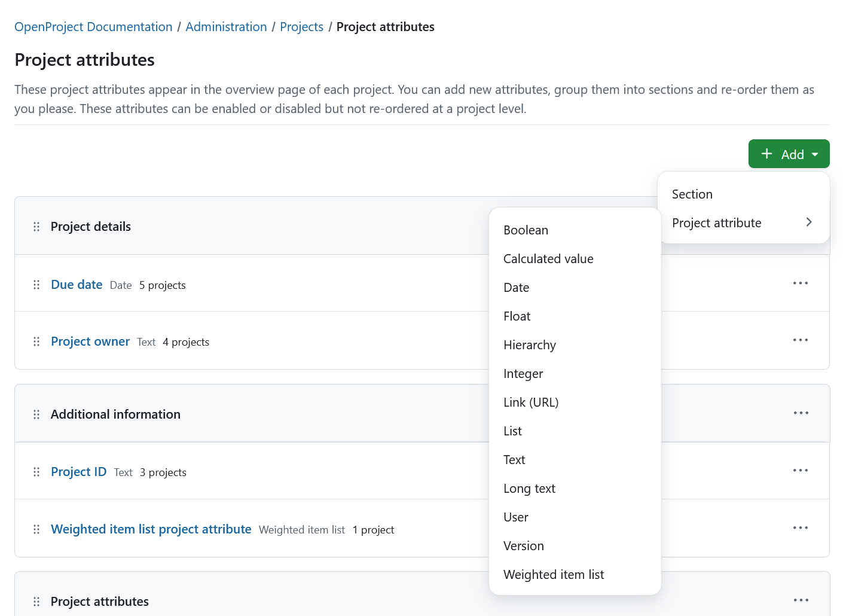This screenshot has width=843, height=616.
Task: Grab the drag handle beside Project details
Action: point(36,226)
